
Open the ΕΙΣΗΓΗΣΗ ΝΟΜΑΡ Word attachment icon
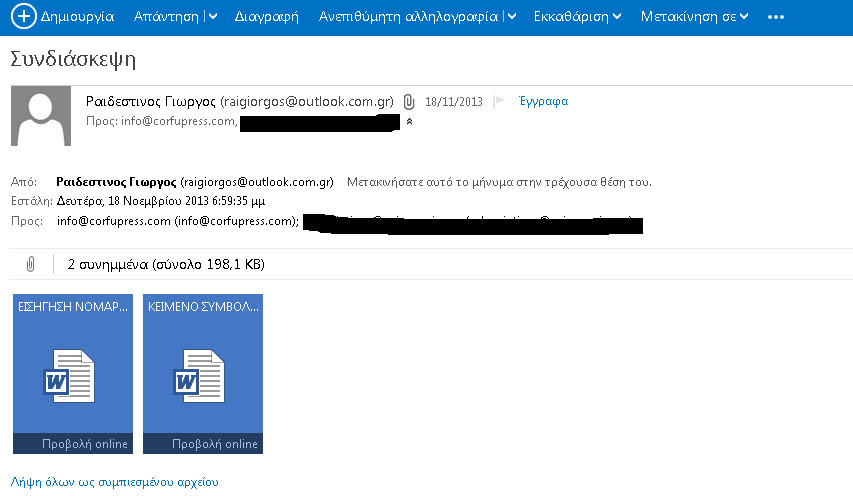(x=71, y=372)
